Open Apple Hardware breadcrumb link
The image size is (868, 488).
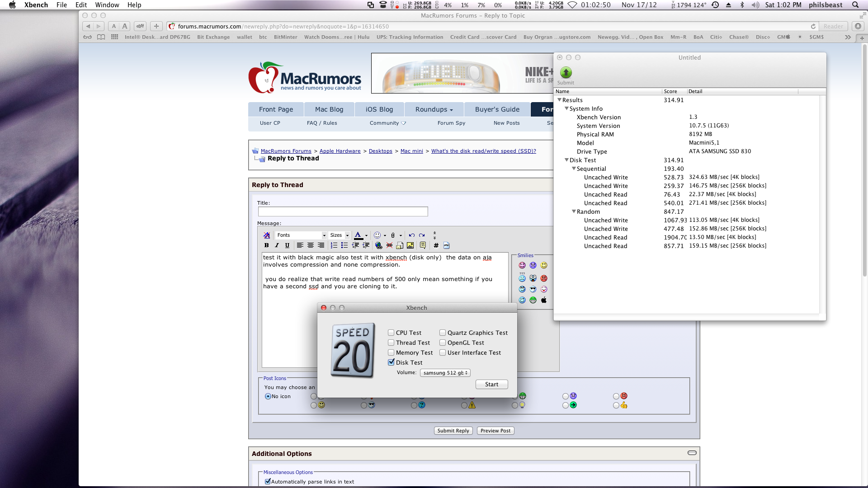click(340, 151)
